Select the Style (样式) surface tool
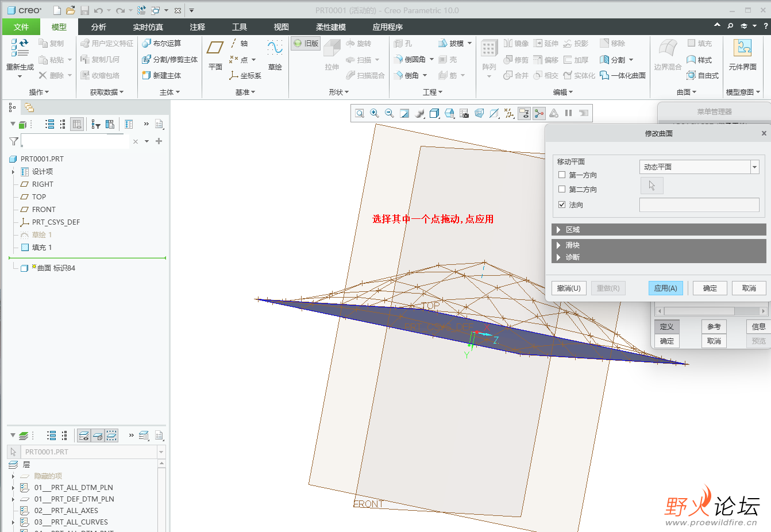This screenshot has width=771, height=532. 699,60
